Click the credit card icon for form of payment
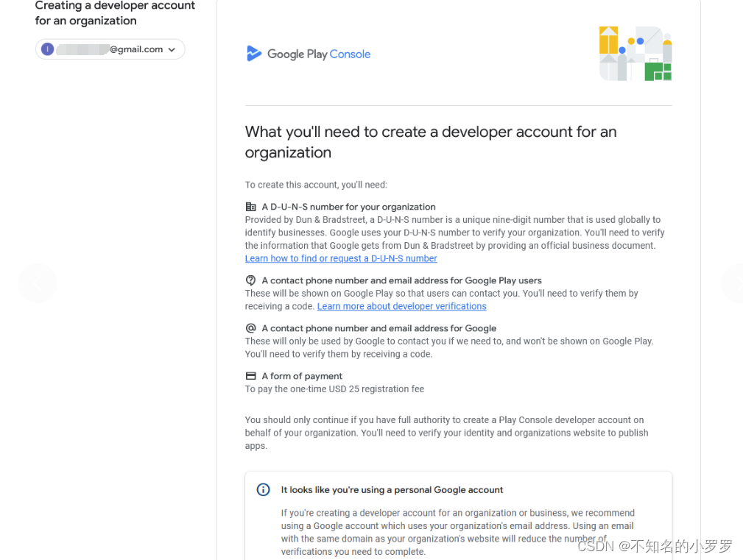 [x=250, y=376]
